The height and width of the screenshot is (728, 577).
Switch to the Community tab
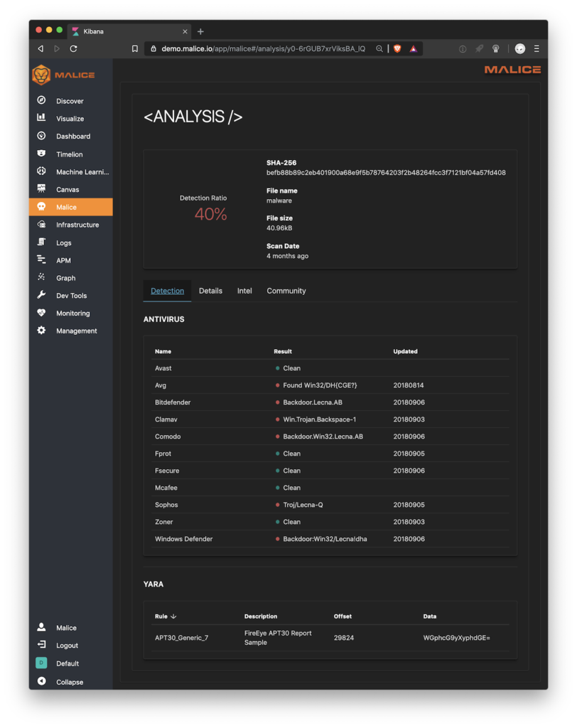(x=286, y=291)
